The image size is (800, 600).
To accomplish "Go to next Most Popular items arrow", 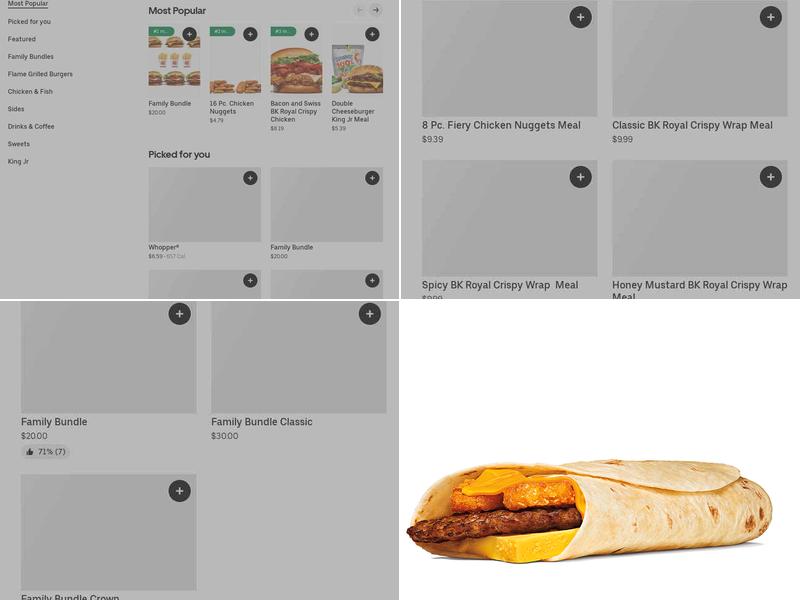I will pyautogui.click(x=376, y=10).
